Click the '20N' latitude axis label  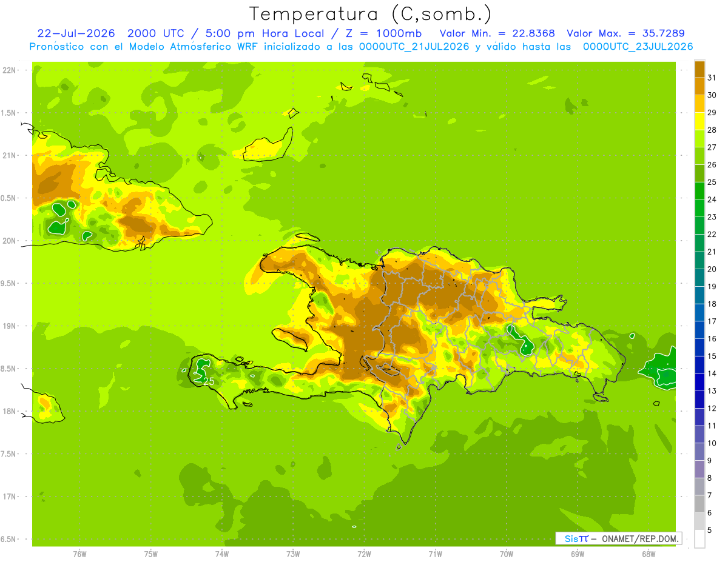click(8, 241)
